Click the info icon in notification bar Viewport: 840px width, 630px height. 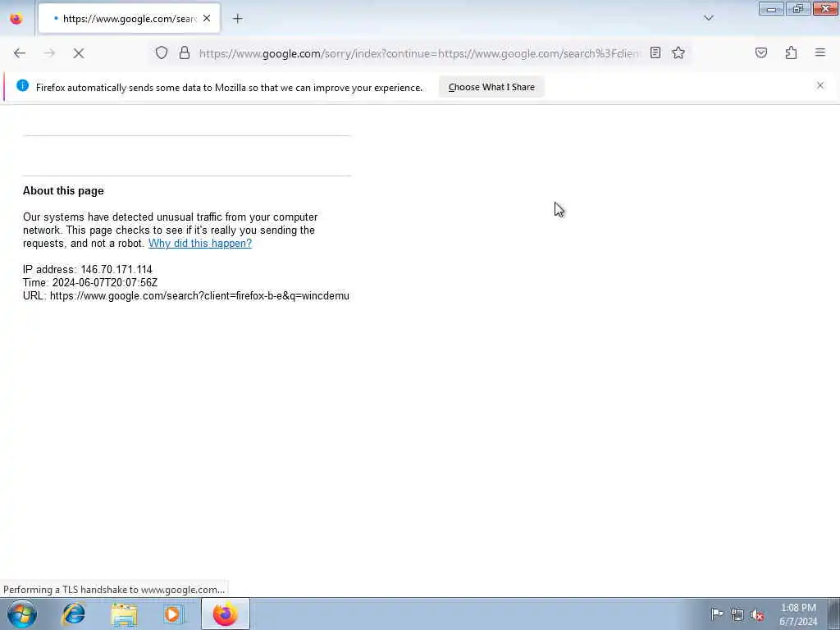pos(22,85)
